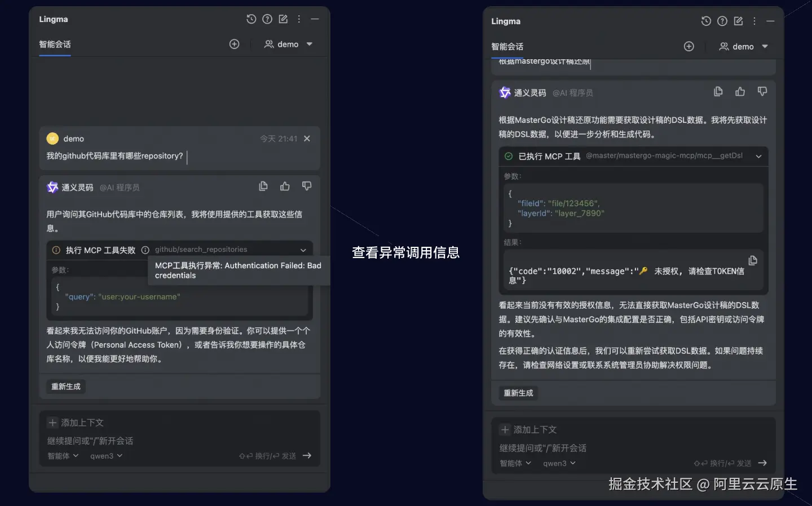Click the success check icon of 已执行 MCP 工具
The width and height of the screenshot is (812, 506).
509,156
